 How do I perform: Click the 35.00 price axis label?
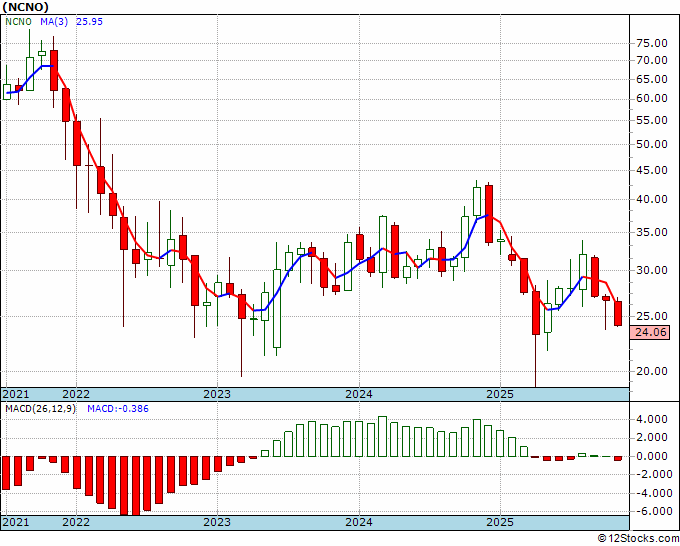[652, 232]
